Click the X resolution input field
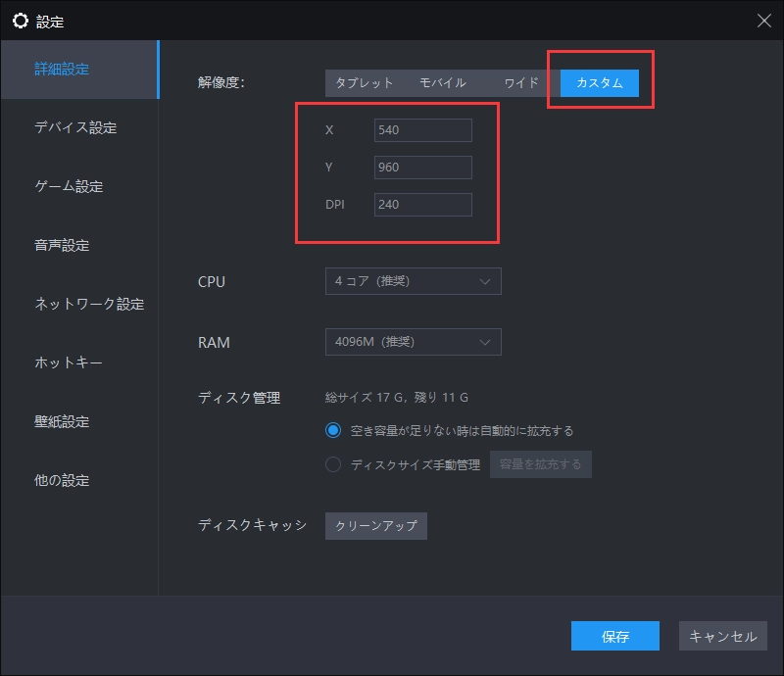This screenshot has width=784, height=676. click(421, 129)
